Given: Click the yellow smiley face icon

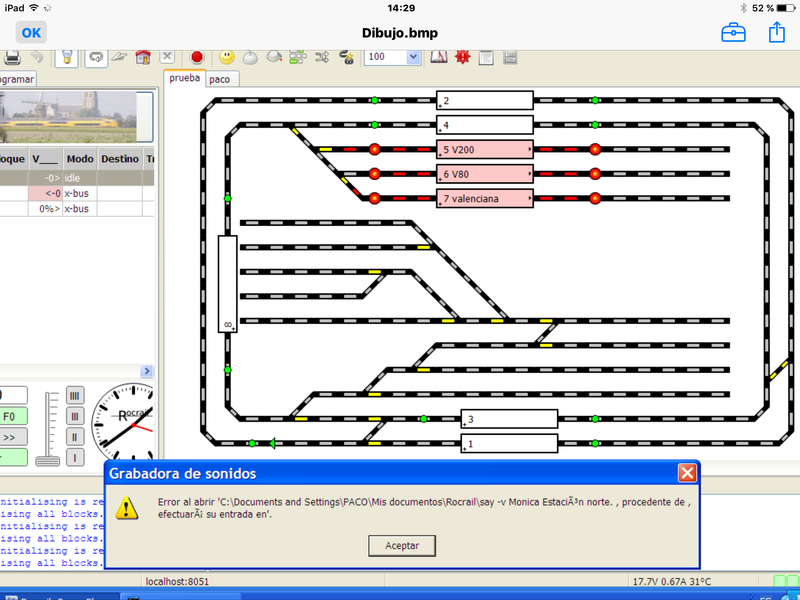Looking at the screenshot, I should (x=227, y=57).
